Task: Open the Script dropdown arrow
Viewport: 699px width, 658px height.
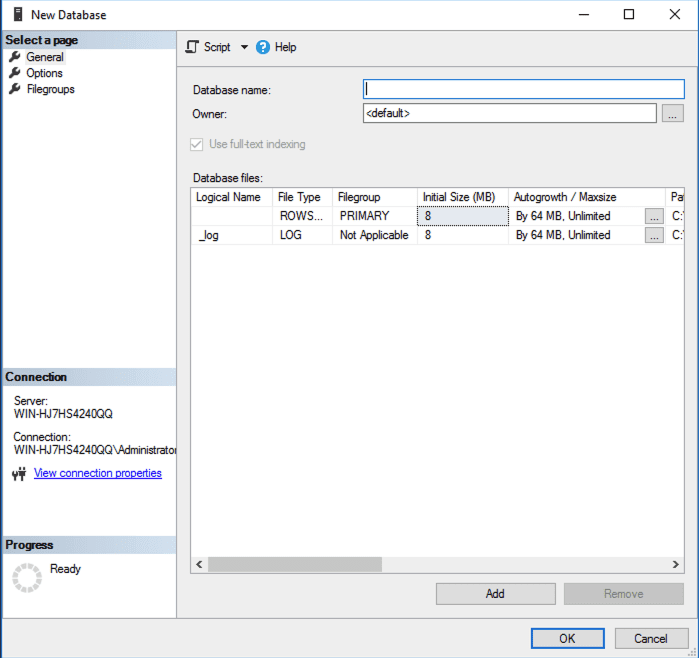Action: pyautogui.click(x=244, y=47)
